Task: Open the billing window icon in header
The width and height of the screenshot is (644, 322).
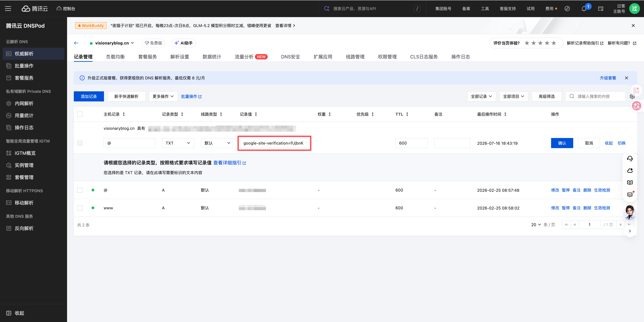Action: click(601, 9)
